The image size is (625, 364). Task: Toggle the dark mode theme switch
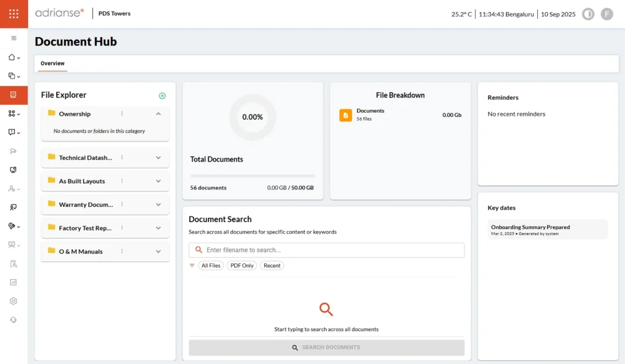588,14
